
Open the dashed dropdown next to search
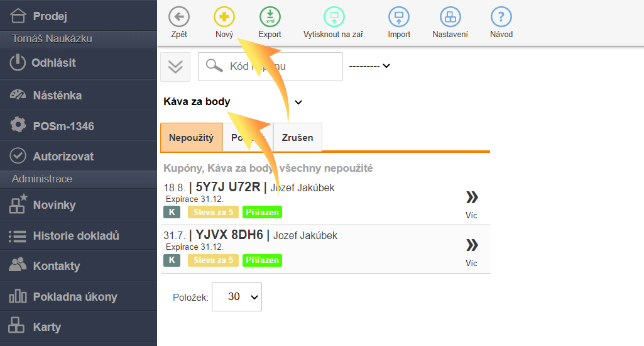[369, 66]
